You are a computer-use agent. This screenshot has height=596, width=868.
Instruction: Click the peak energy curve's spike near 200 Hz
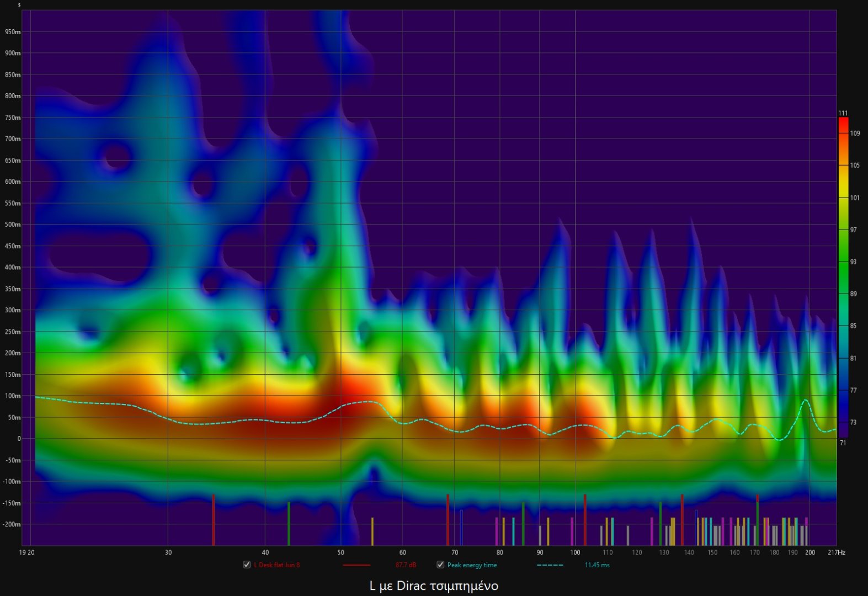(x=806, y=401)
